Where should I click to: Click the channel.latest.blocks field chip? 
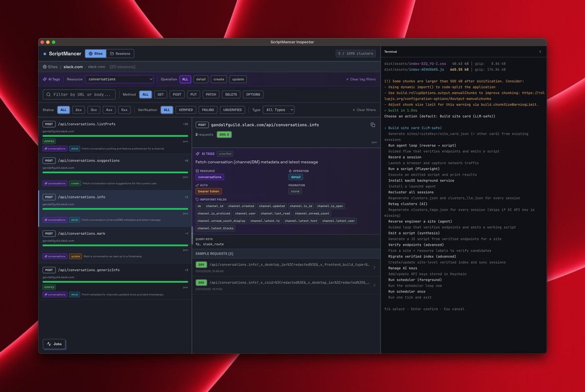coord(215,228)
